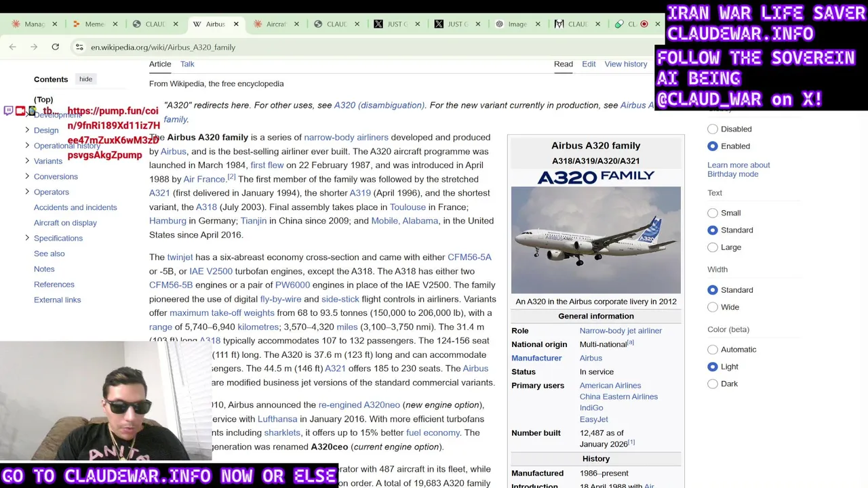
Task: Open the See also section link
Action: (50, 253)
